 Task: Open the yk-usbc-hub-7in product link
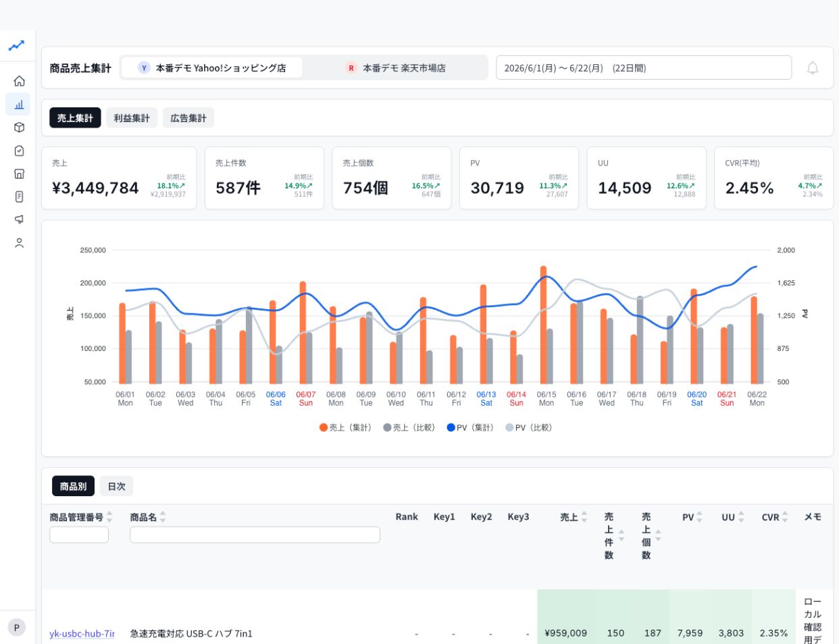(x=82, y=633)
